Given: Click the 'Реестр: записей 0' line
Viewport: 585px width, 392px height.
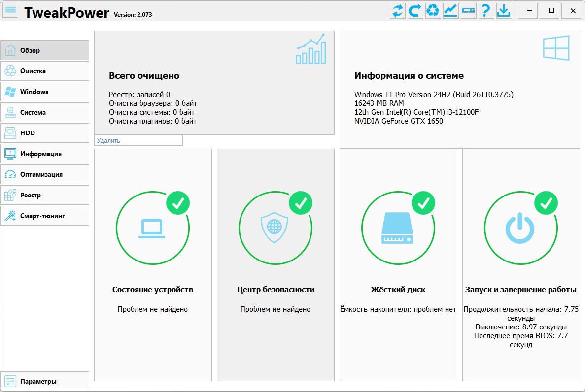Looking at the screenshot, I should click(139, 95).
